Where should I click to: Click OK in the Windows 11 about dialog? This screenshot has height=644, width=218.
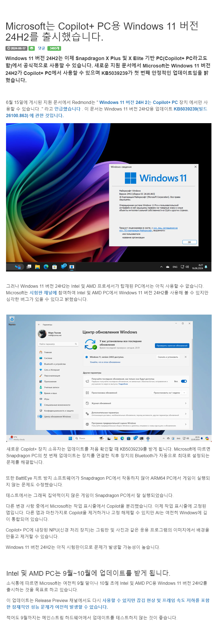[190, 242]
